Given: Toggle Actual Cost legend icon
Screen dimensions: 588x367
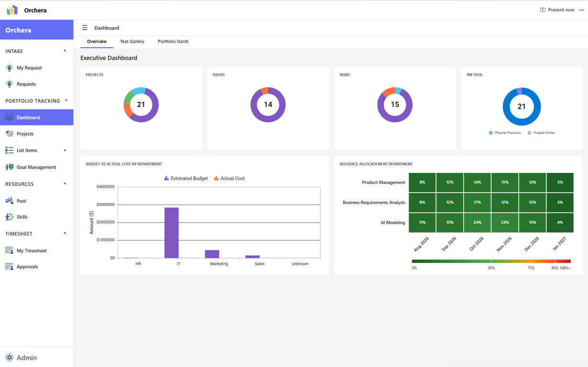Looking at the screenshot, I should pos(216,178).
